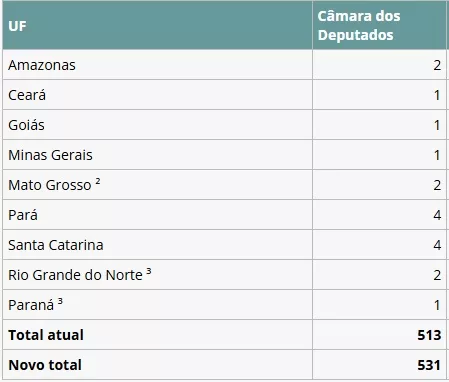
Task: Click the deputies value 4 for Pará
Action: 437,215
